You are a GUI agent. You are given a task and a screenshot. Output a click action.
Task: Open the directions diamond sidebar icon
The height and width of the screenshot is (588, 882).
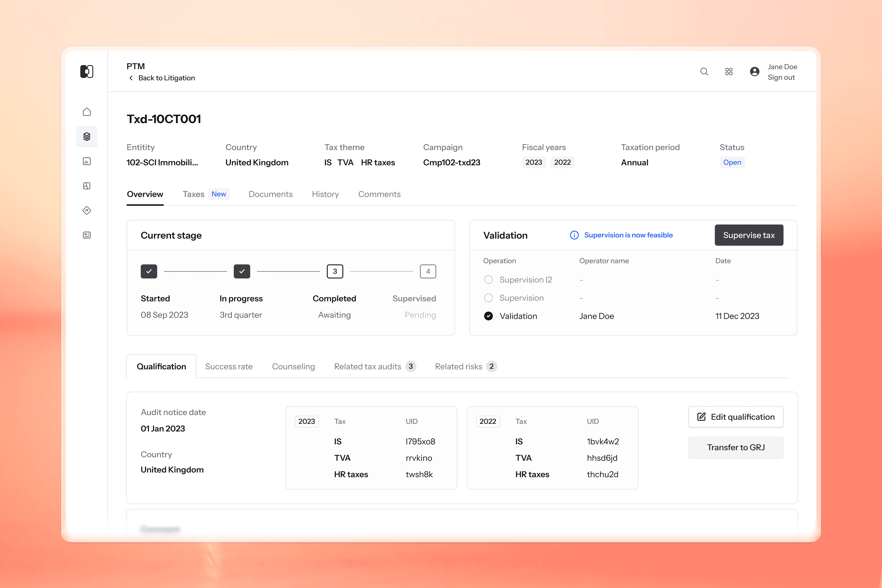(87, 210)
